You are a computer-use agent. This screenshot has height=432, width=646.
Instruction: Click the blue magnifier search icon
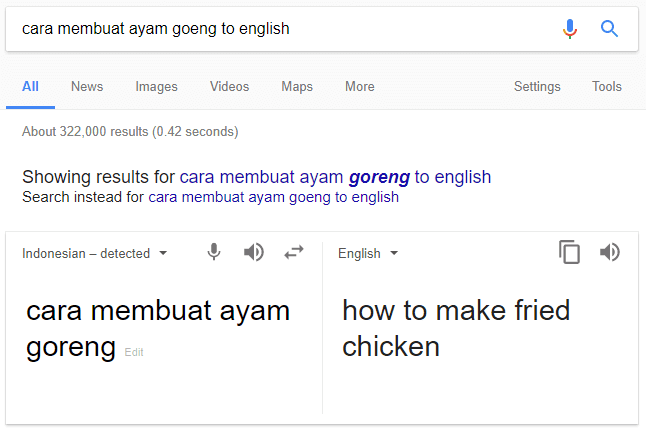click(609, 29)
